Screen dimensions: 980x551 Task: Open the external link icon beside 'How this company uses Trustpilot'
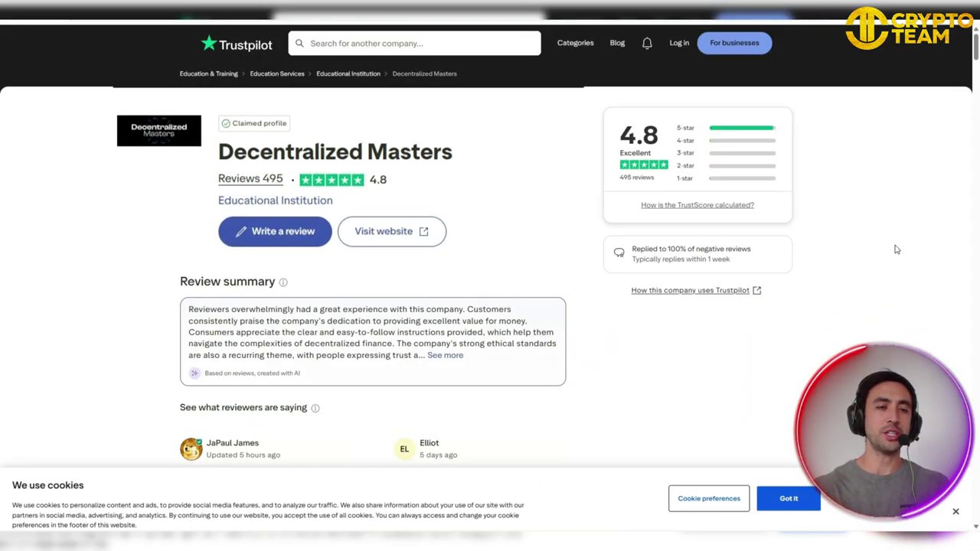coord(756,290)
